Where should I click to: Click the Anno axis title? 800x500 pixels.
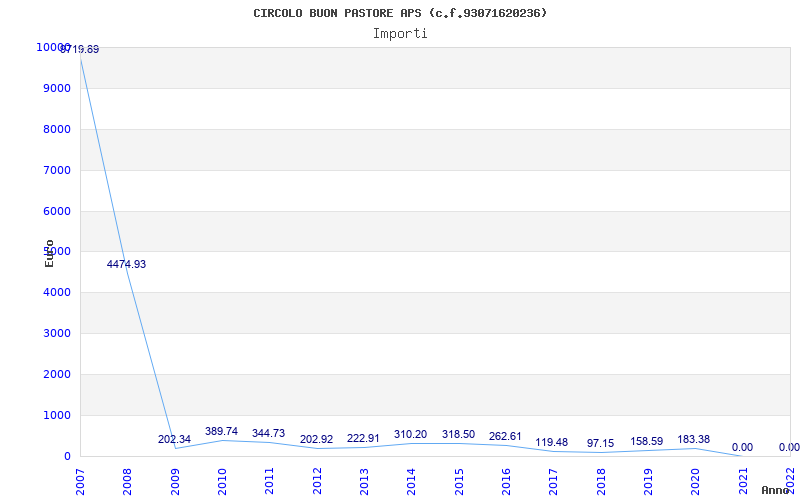point(776,490)
